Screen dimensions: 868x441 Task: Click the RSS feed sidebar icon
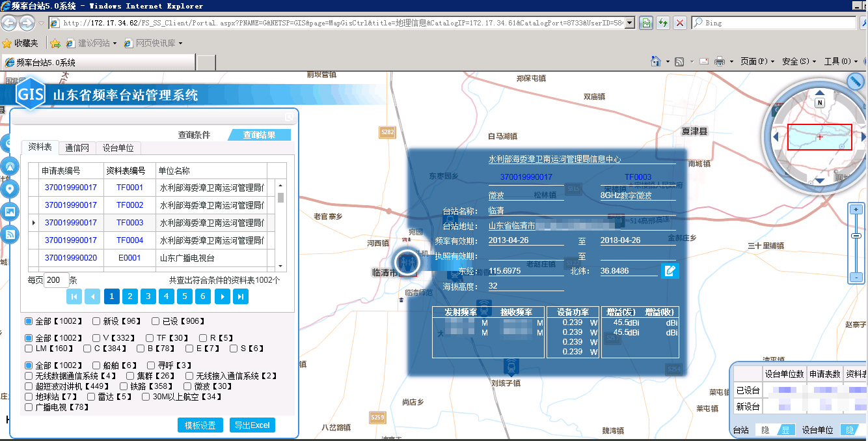pos(10,235)
